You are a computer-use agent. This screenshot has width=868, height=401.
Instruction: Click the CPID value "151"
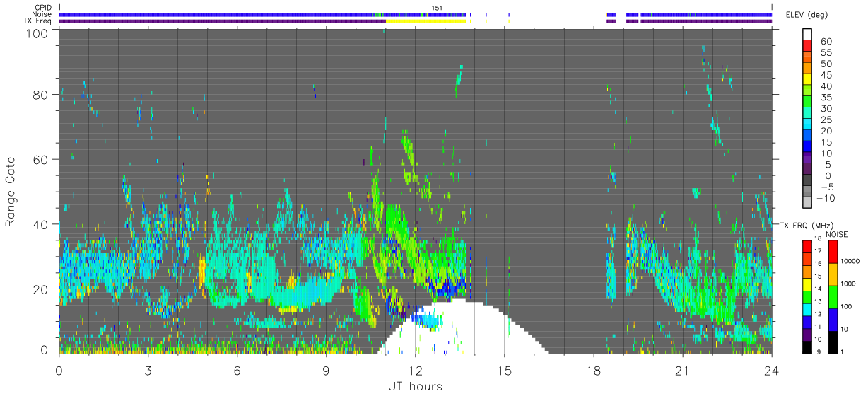coord(437,8)
